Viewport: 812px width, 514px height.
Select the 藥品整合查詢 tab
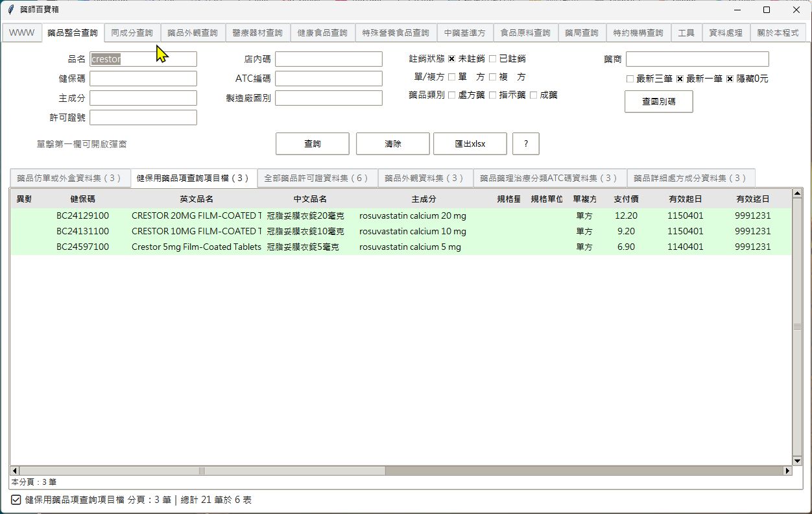(x=73, y=32)
